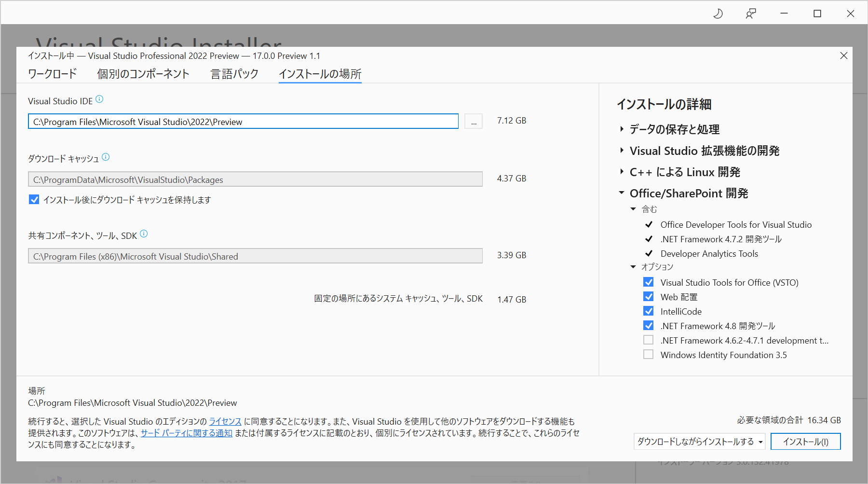The image size is (868, 484).
Task: Toggle the dark theme moon icon
Action: (718, 14)
